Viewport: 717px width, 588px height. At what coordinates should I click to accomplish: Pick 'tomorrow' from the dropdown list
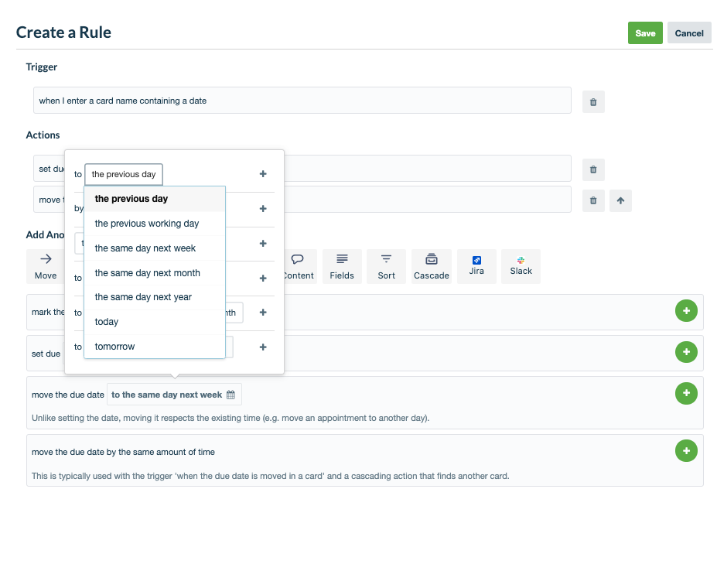point(155,347)
